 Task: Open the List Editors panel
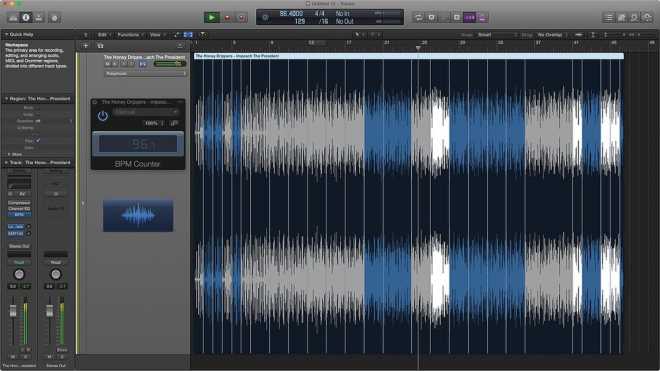coord(609,17)
